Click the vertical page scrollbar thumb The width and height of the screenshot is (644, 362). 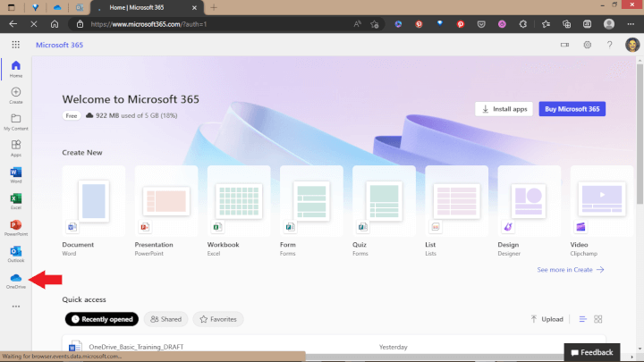(x=640, y=134)
